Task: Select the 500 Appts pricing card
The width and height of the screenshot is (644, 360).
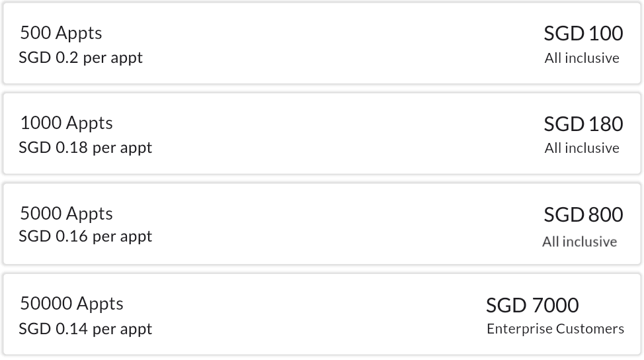Action: tap(322, 44)
